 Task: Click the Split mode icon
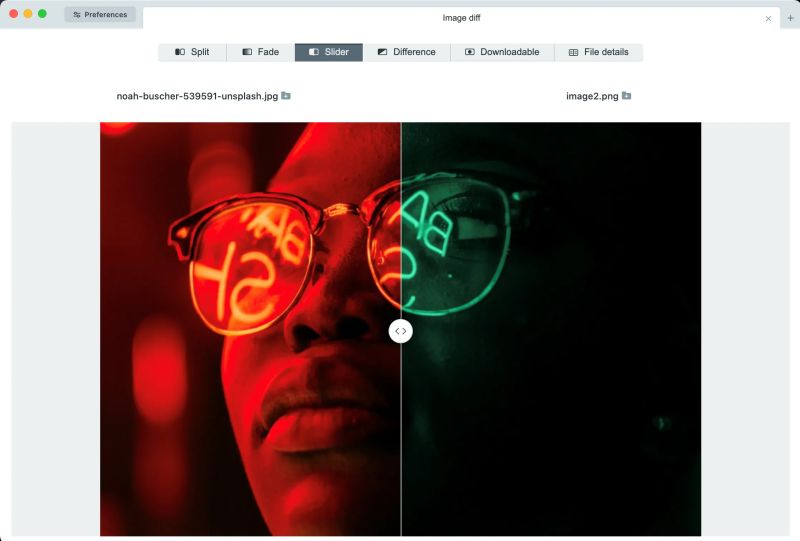(x=180, y=52)
